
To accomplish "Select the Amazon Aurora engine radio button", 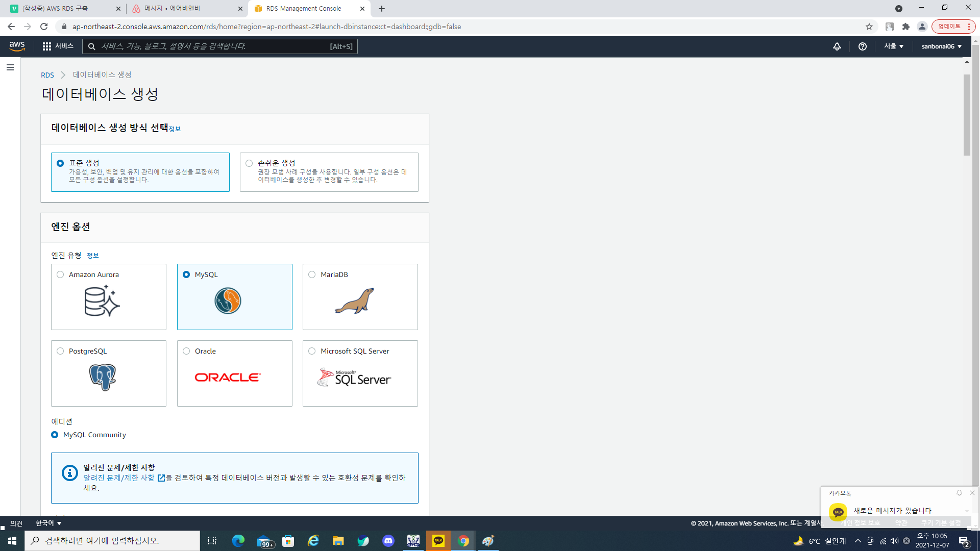I will tap(60, 274).
